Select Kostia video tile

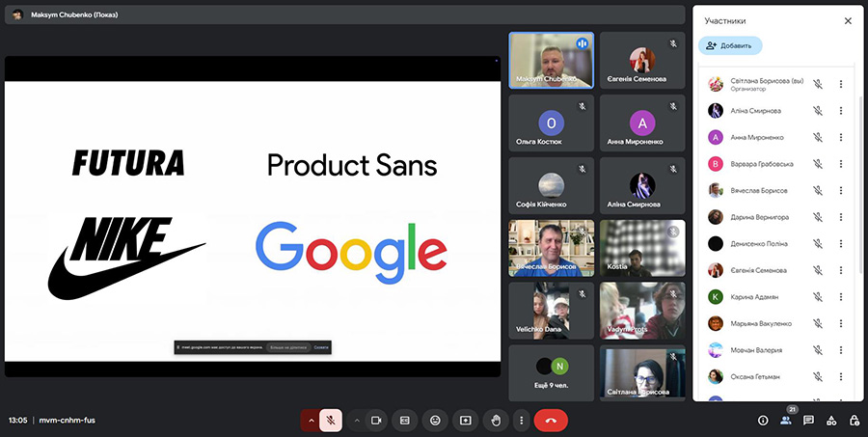(x=642, y=248)
